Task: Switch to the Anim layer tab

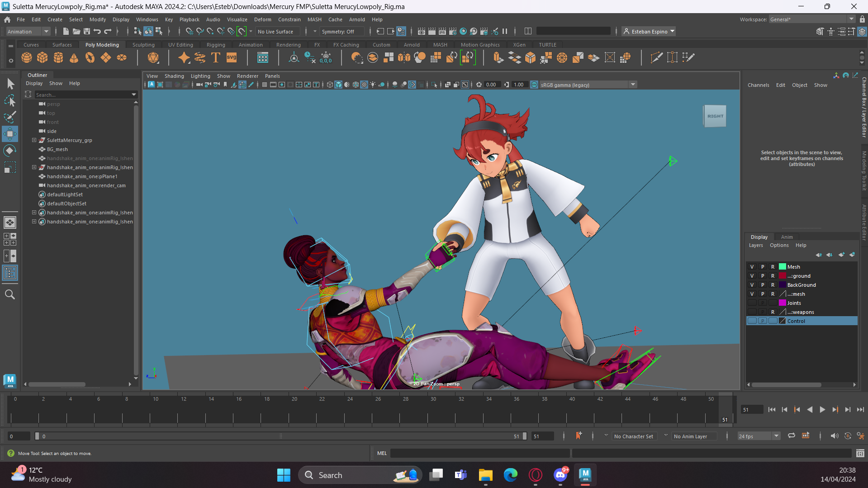Action: [x=787, y=237]
